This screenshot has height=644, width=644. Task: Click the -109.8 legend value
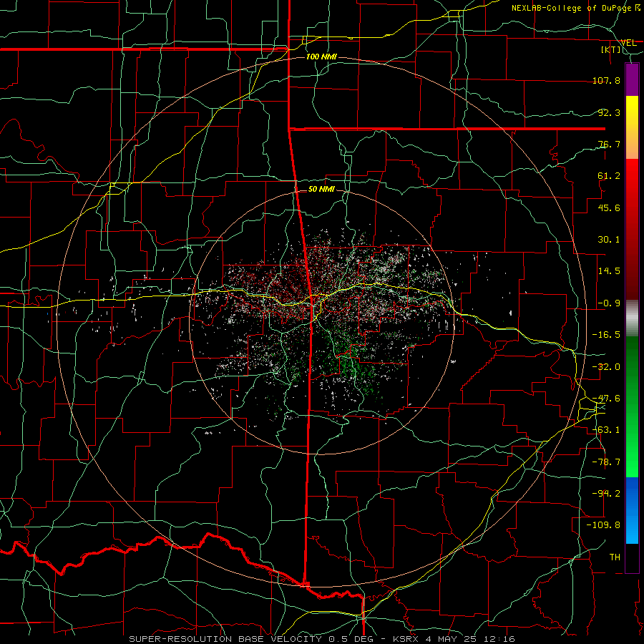pos(603,525)
